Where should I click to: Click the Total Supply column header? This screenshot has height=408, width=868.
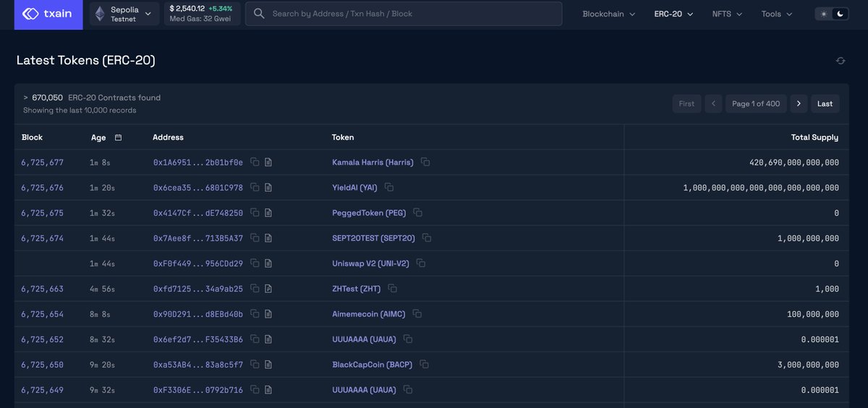tap(814, 137)
